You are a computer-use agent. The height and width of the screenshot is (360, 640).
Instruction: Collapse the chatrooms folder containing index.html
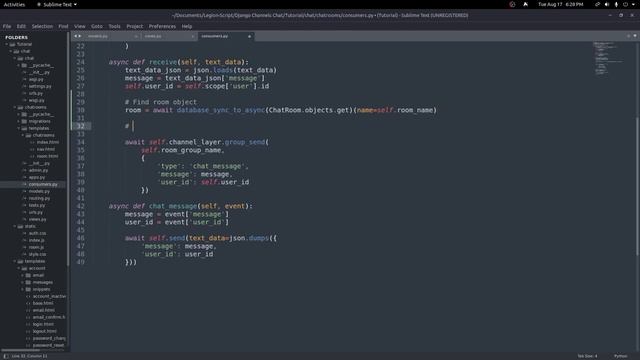point(23,135)
